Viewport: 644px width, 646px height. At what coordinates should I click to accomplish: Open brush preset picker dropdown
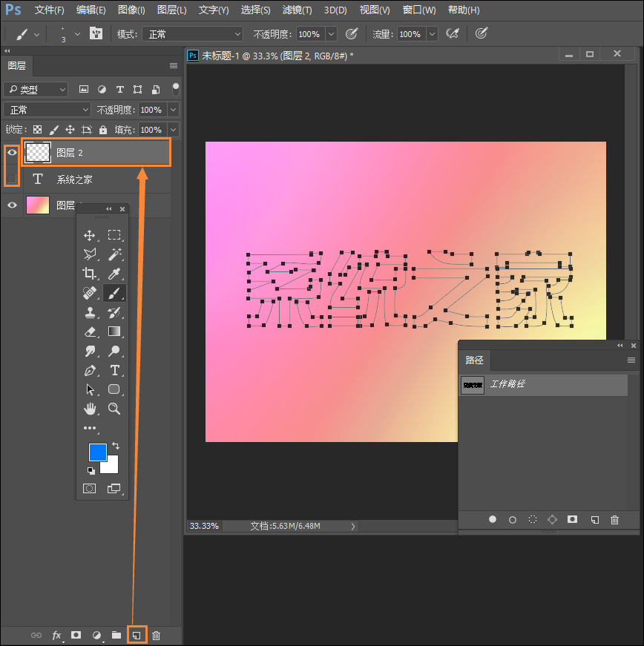tap(77, 34)
